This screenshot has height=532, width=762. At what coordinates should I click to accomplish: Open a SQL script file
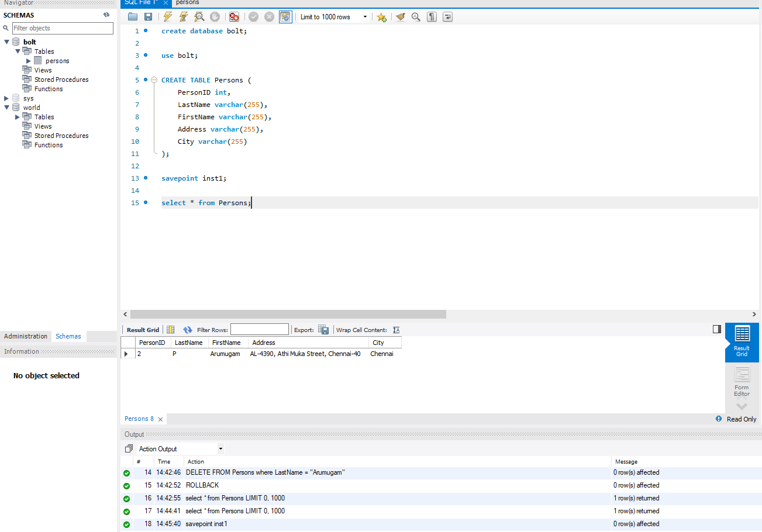tap(133, 16)
